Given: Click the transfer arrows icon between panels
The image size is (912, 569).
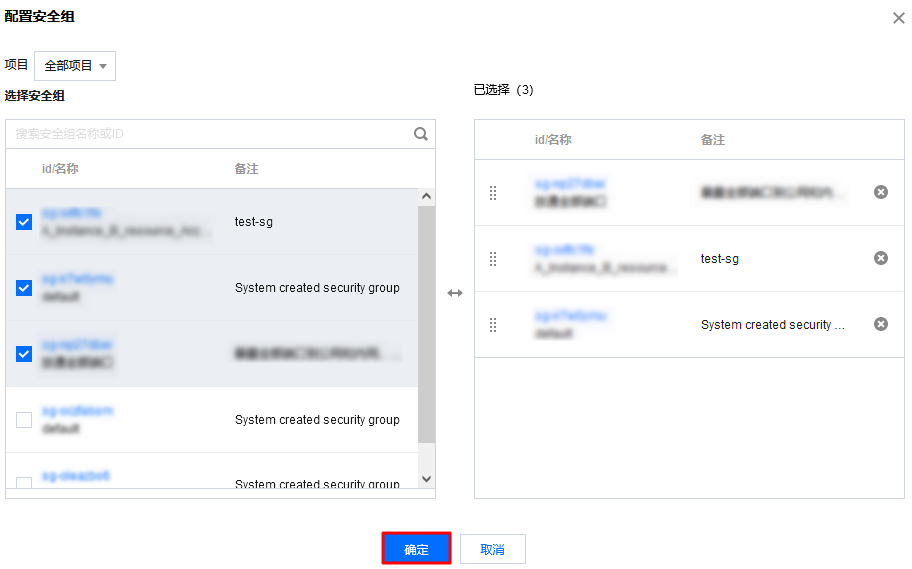Looking at the screenshot, I should pos(455,293).
